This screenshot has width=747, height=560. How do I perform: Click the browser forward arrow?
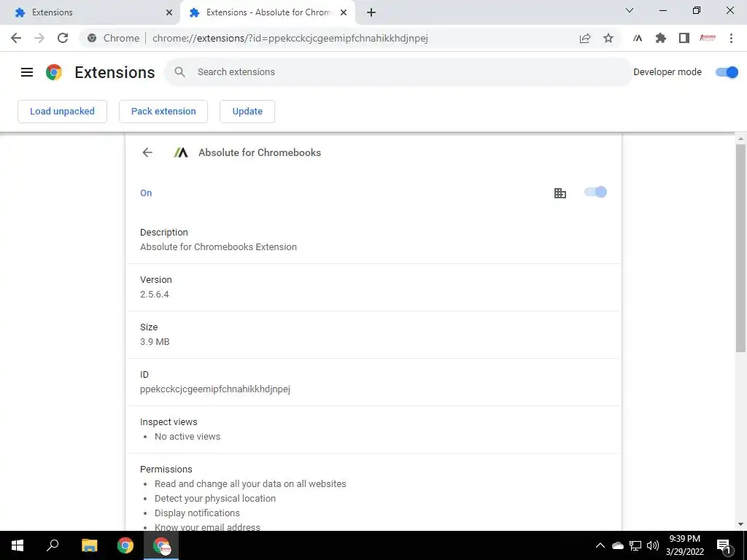tap(39, 38)
